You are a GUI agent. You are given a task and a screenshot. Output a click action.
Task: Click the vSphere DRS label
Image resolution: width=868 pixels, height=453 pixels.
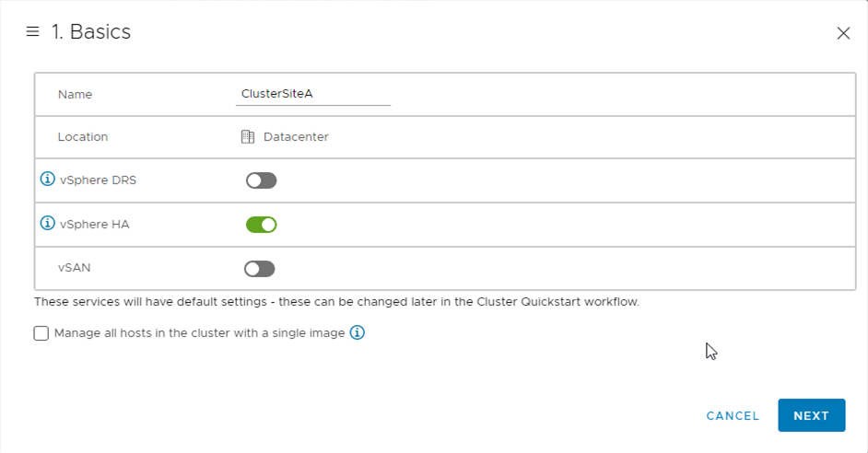98,180
